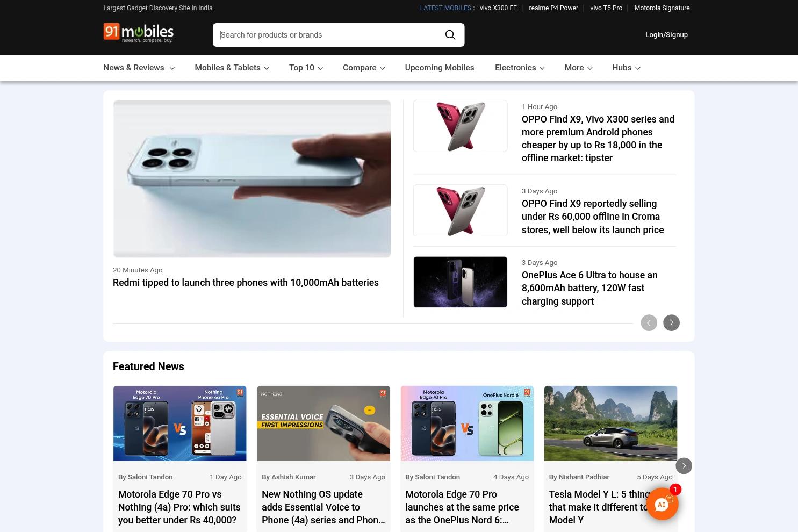Expand the Mobiles & Tablets menu
The height and width of the screenshot is (532, 798).
232,68
